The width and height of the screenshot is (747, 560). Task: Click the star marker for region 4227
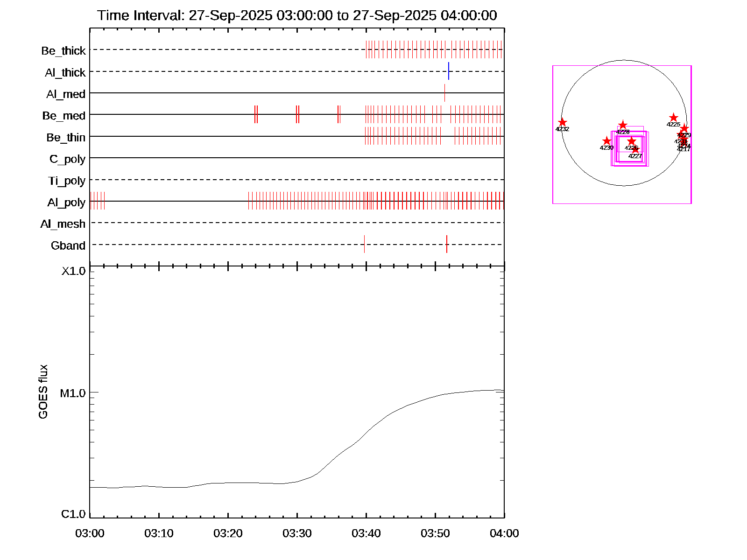click(635, 150)
